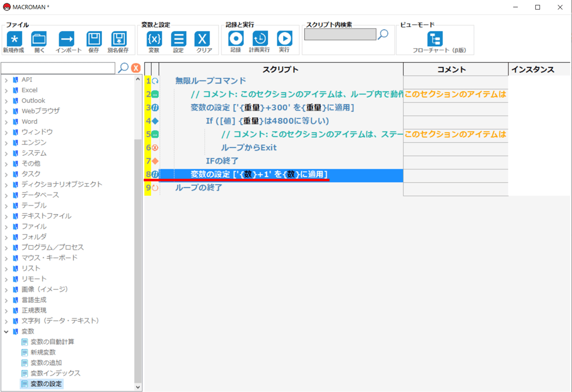This screenshot has height=392, width=572.
Task: Select highlighted line 変数の設定 '{数}+1'
Action: tap(259, 175)
